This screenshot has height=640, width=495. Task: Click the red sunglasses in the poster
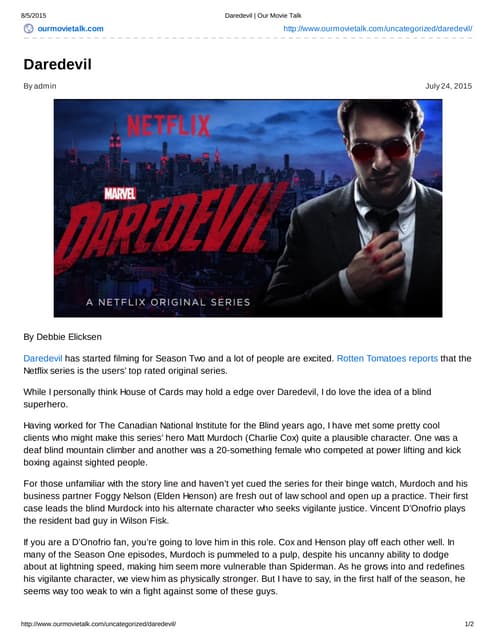coord(380,150)
